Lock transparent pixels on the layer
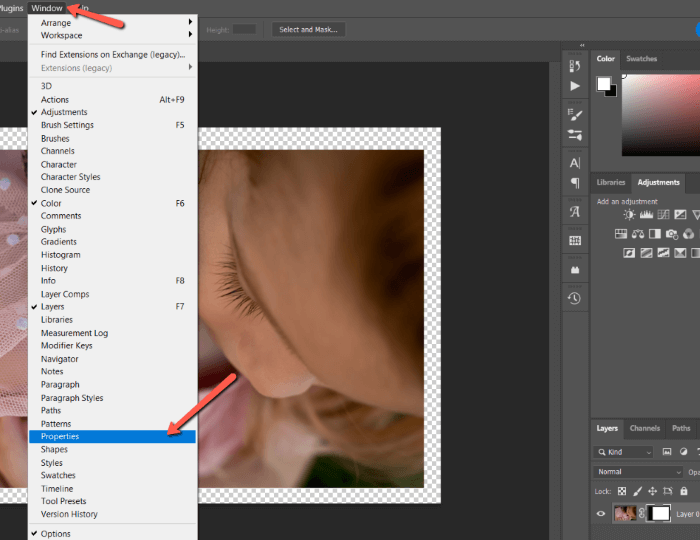 [x=621, y=491]
